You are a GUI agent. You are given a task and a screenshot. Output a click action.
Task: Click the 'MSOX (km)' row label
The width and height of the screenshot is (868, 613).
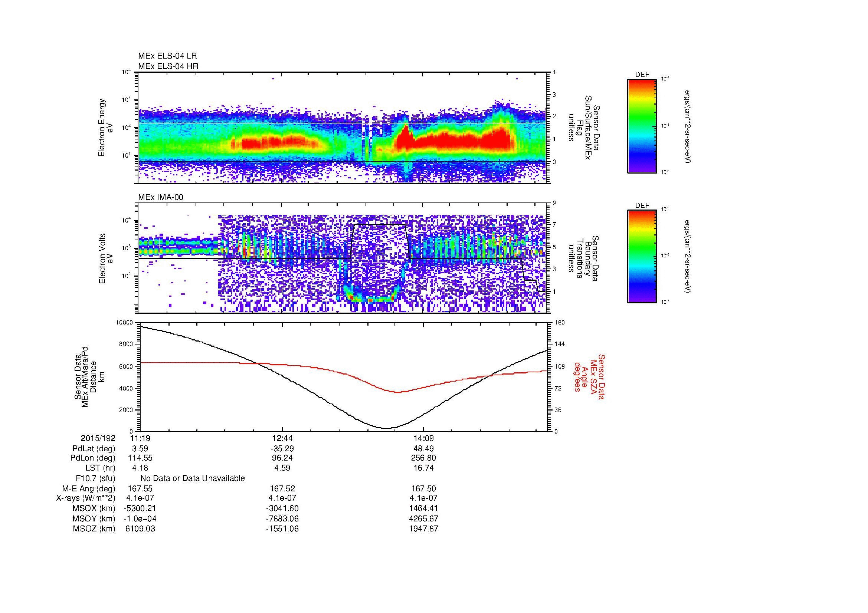(x=94, y=508)
